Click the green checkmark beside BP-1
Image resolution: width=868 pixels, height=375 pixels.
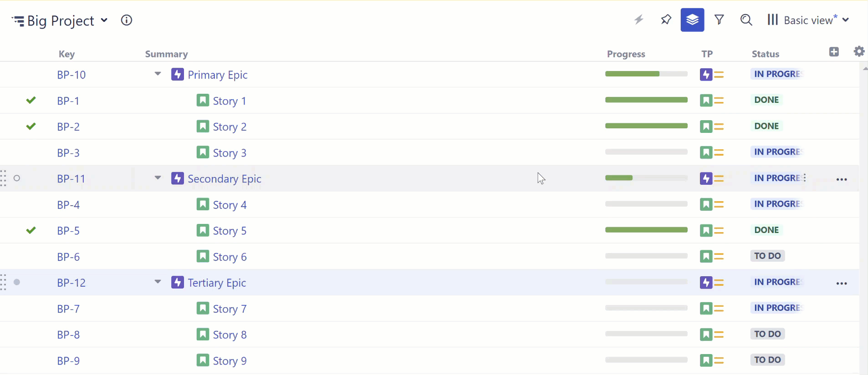point(31,100)
